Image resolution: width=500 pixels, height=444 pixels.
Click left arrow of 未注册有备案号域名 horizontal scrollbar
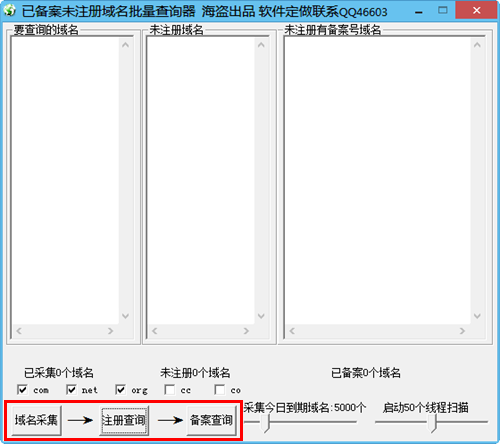292,331
